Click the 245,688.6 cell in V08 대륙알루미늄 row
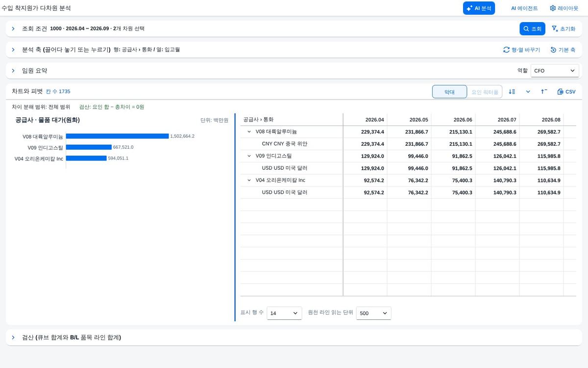This screenshot has width=588, height=368. [x=497, y=132]
